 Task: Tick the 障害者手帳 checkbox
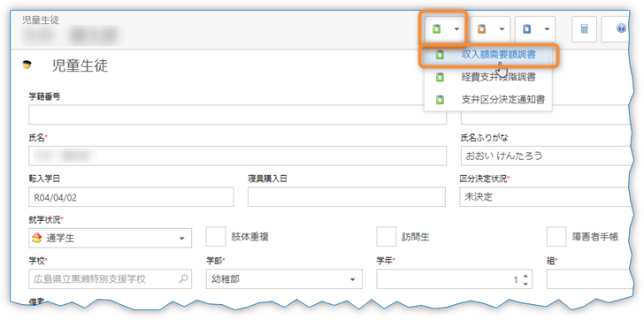coord(556,237)
